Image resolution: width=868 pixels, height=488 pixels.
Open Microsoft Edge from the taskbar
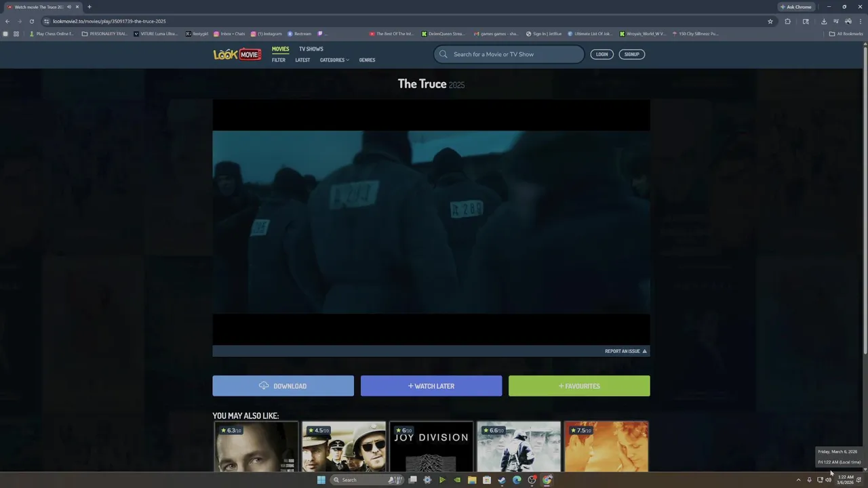[x=517, y=480]
